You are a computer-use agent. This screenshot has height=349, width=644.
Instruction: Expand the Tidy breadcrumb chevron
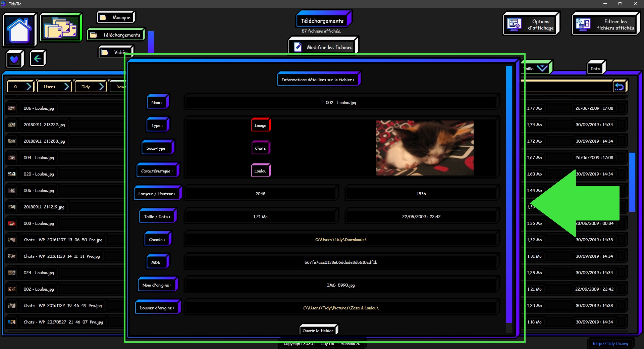[x=101, y=87]
